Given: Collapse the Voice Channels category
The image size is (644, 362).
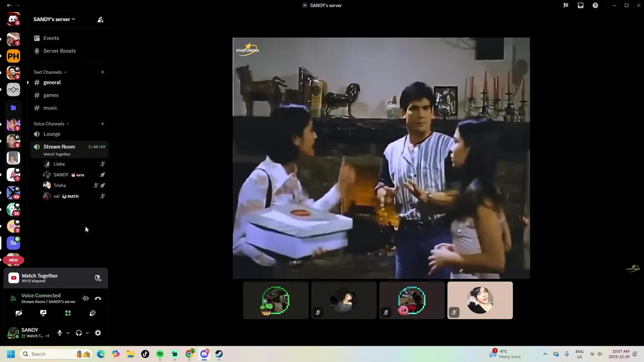Looking at the screenshot, I should [51, 124].
